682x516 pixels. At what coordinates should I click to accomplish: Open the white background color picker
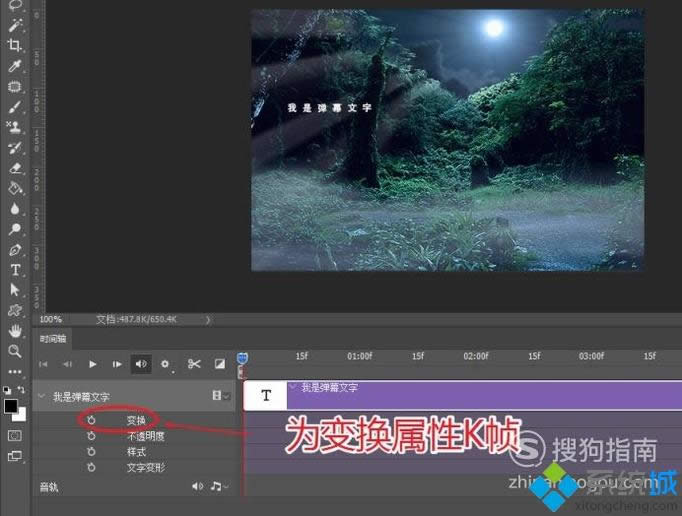point(20,415)
